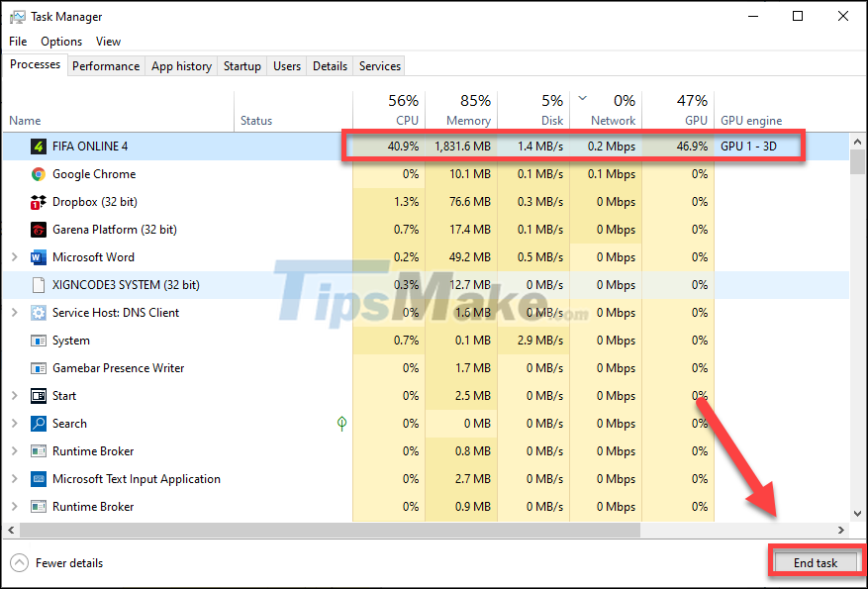The width and height of the screenshot is (868, 589).
Task: Click the Microsoft Text Input Application icon
Action: point(37,478)
